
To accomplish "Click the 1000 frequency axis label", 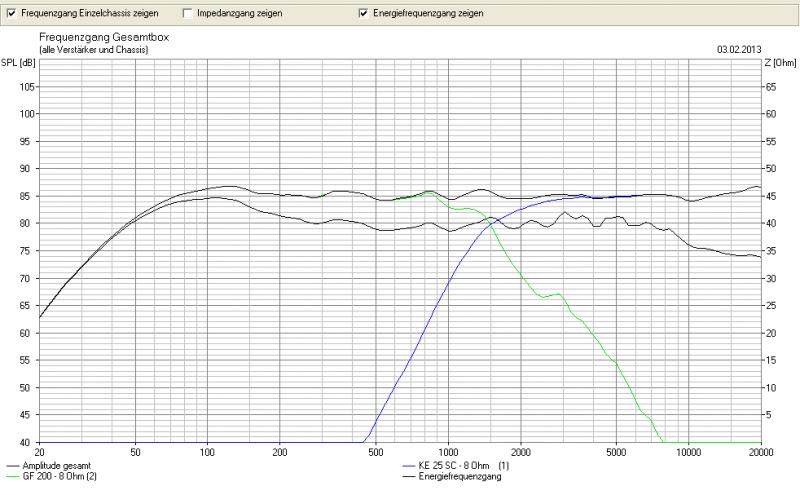I will click(448, 452).
